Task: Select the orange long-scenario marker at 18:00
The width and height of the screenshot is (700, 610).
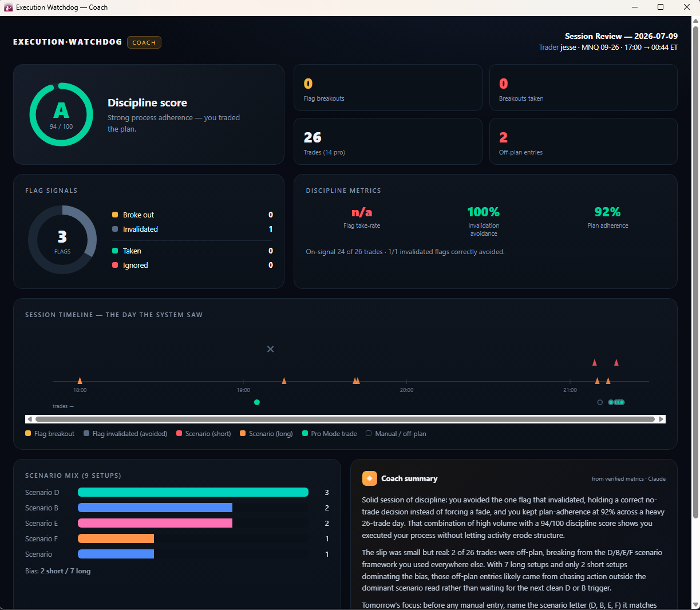Action: [80, 381]
